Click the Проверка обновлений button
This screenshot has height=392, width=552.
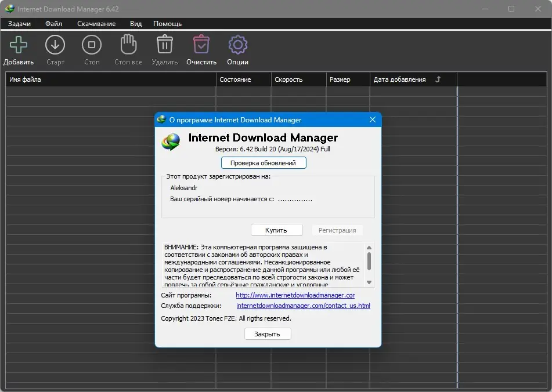click(x=263, y=163)
